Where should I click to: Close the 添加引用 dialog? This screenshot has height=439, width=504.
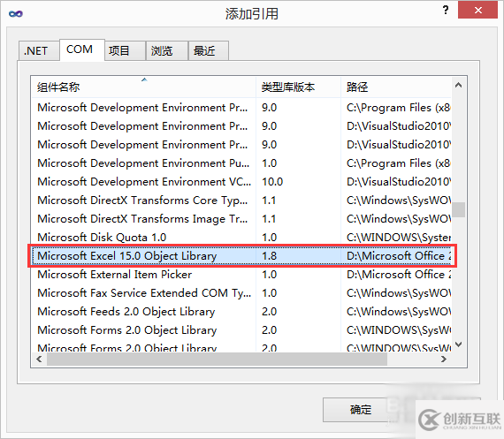click(x=478, y=10)
